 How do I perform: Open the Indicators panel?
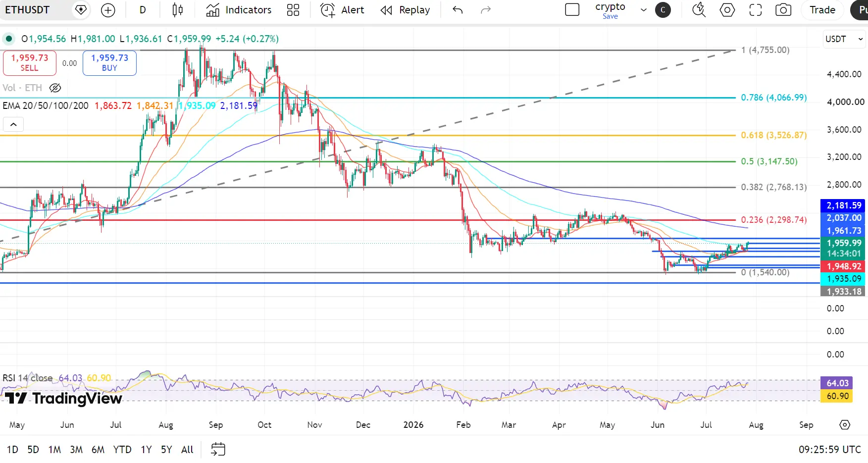[x=239, y=10]
